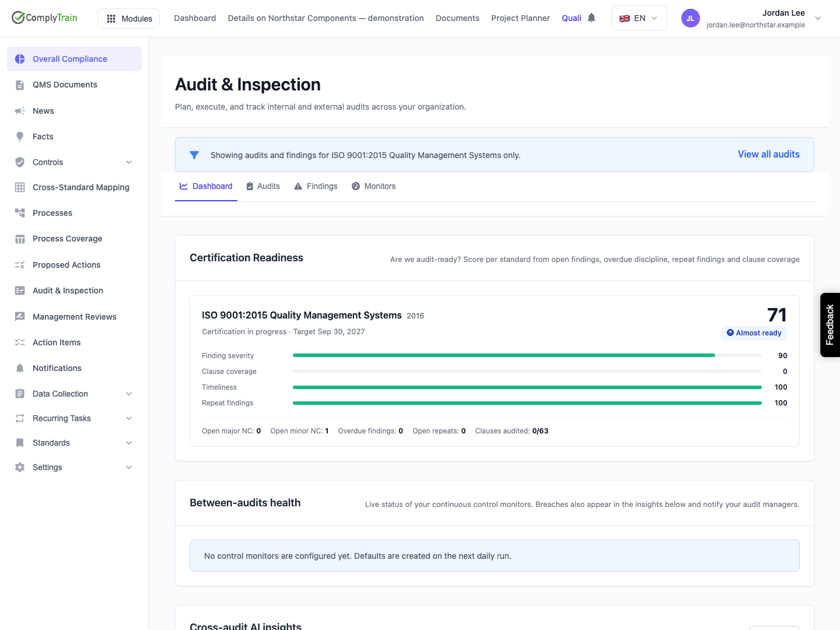The width and height of the screenshot is (840, 630).
Task: Click the Settings gear icon
Action: 20,467
